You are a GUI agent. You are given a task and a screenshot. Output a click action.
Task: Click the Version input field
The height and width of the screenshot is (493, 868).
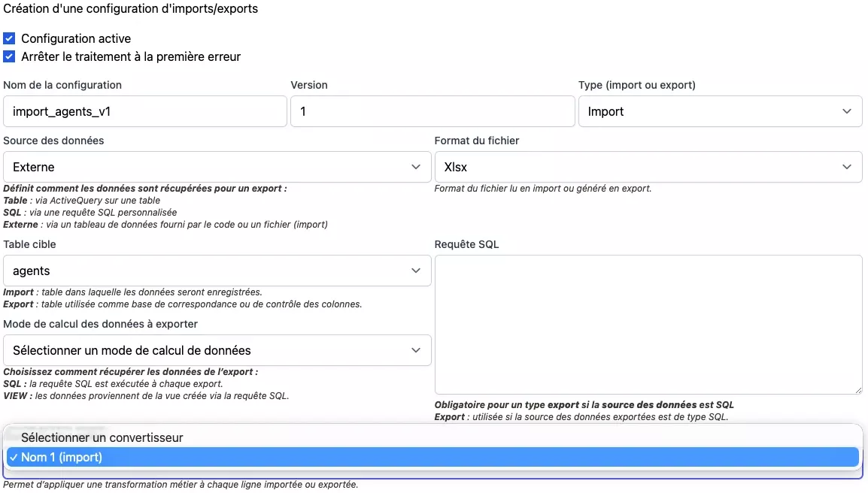click(432, 112)
